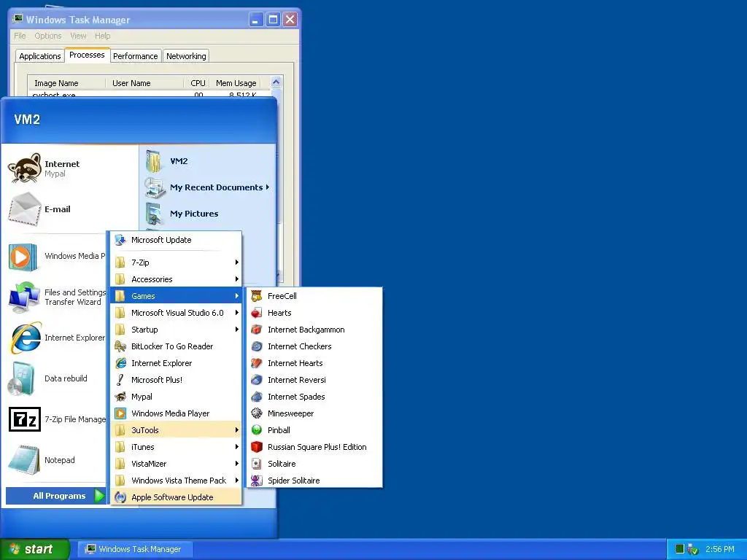Open FreeCell from the Games submenu
747x560 pixels.
coord(314,296)
